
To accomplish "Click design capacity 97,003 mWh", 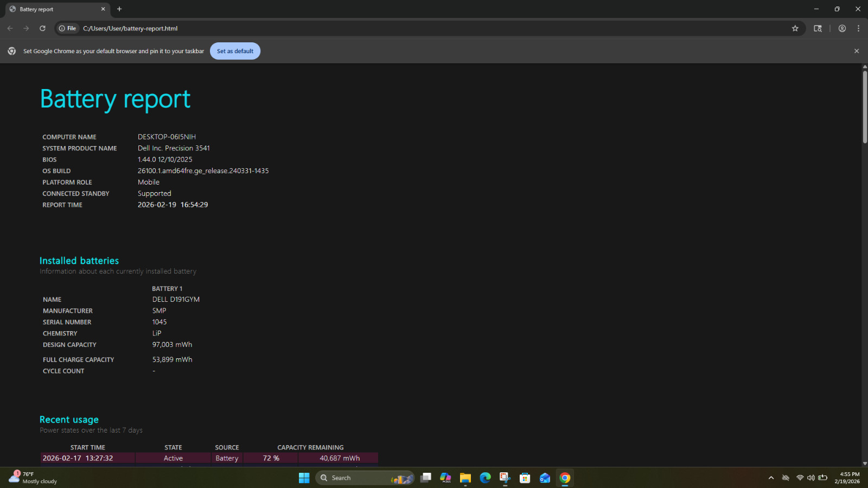I will pyautogui.click(x=172, y=345).
